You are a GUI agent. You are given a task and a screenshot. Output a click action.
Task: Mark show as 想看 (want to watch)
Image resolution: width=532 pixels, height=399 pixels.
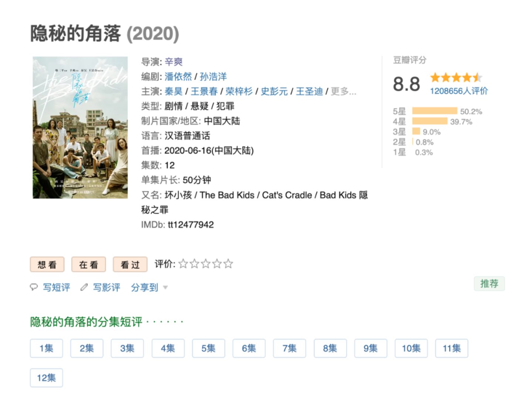pos(47,264)
